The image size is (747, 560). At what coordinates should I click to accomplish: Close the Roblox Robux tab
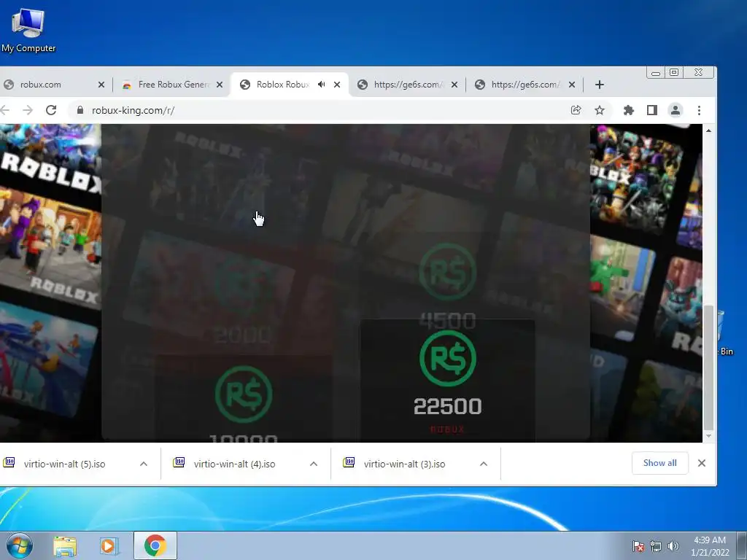[337, 85]
